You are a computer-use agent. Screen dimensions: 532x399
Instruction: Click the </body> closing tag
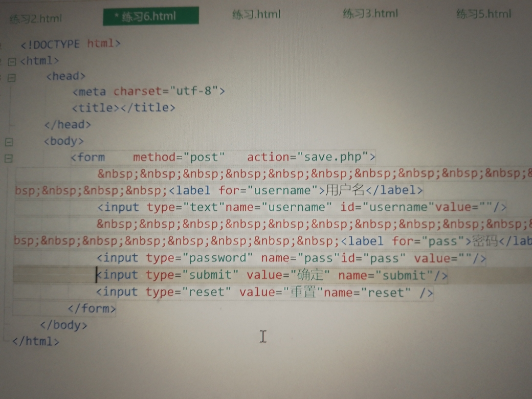(63, 325)
